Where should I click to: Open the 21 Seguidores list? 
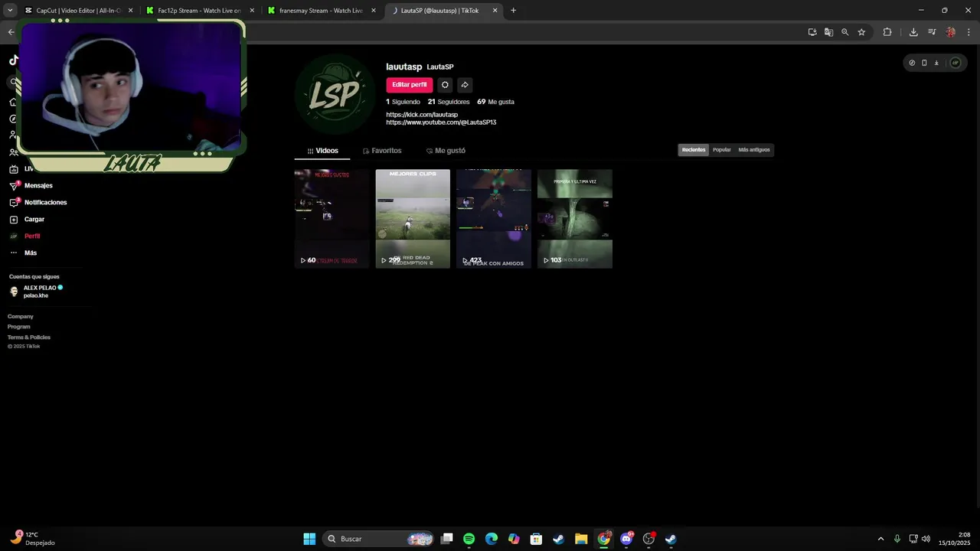(x=449, y=102)
